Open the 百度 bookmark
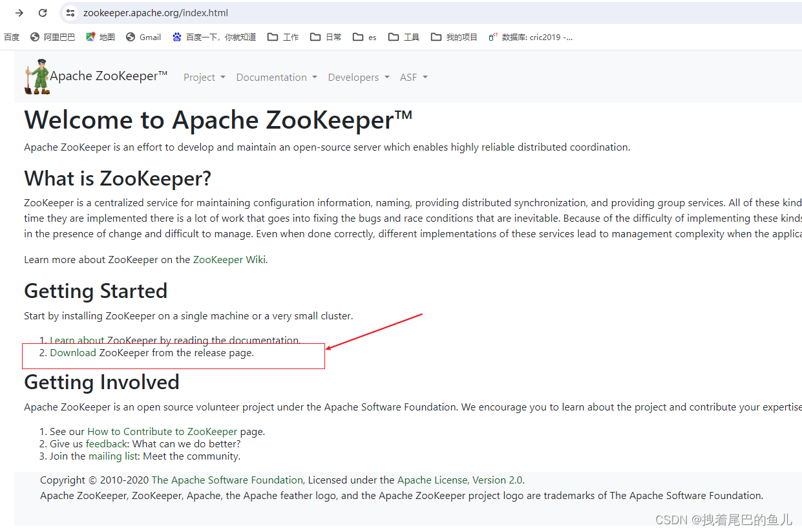The image size is (802, 532). (x=11, y=37)
